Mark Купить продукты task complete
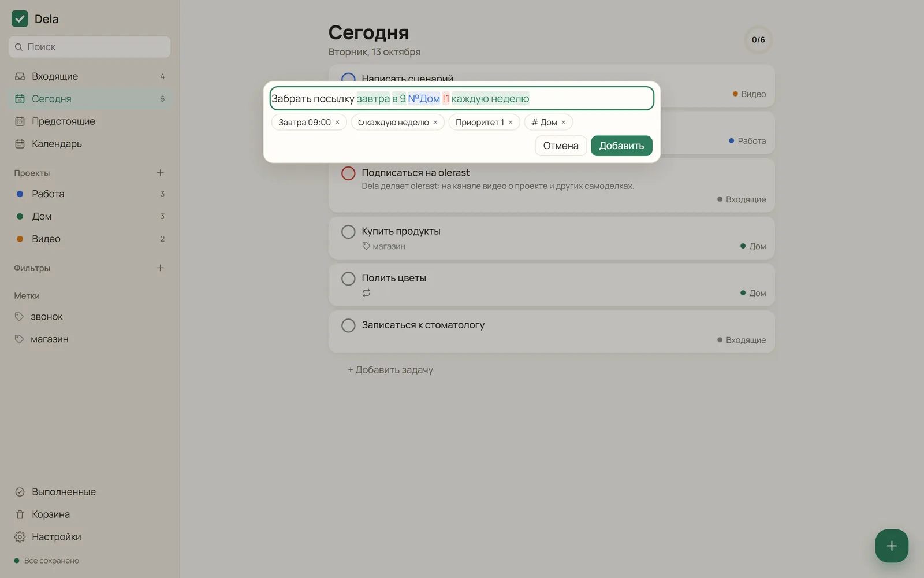This screenshot has width=924, height=578. [x=348, y=232]
